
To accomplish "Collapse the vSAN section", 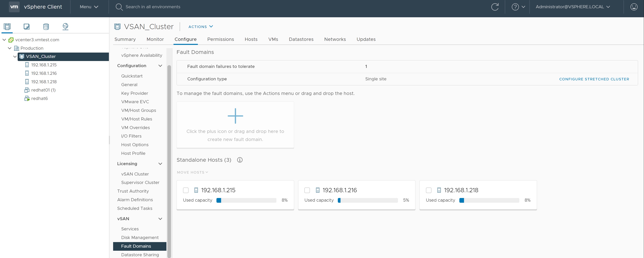I will (x=160, y=219).
